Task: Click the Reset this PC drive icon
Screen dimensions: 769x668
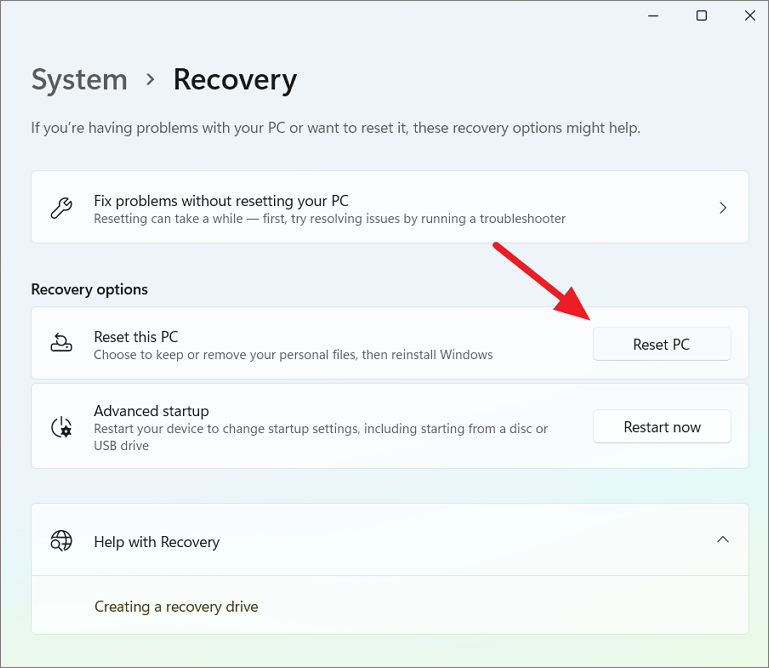Action: (61, 343)
